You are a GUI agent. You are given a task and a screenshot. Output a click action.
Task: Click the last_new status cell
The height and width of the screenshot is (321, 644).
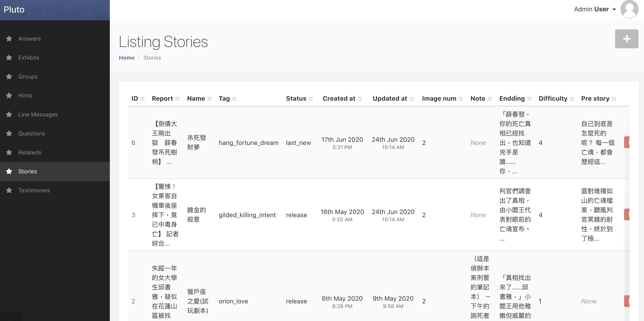tap(298, 143)
